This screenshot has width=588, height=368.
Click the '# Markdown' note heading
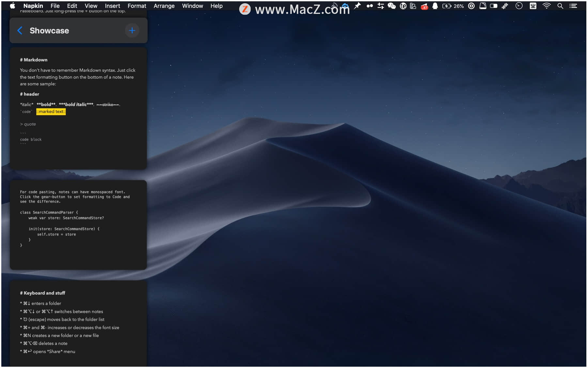pyautogui.click(x=34, y=60)
